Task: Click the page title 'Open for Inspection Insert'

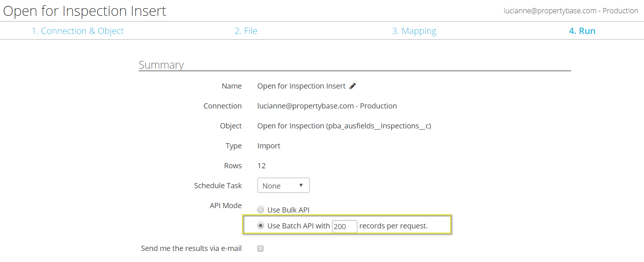Action: (x=85, y=11)
